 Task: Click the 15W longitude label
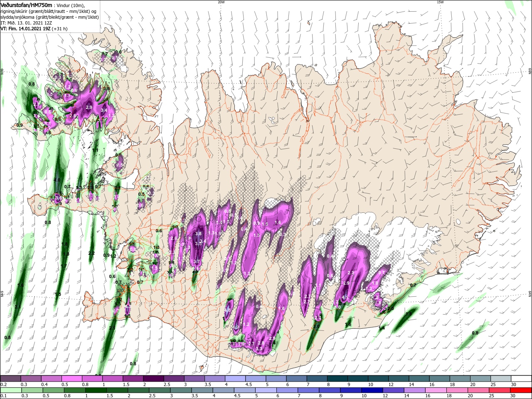click(440, 2)
